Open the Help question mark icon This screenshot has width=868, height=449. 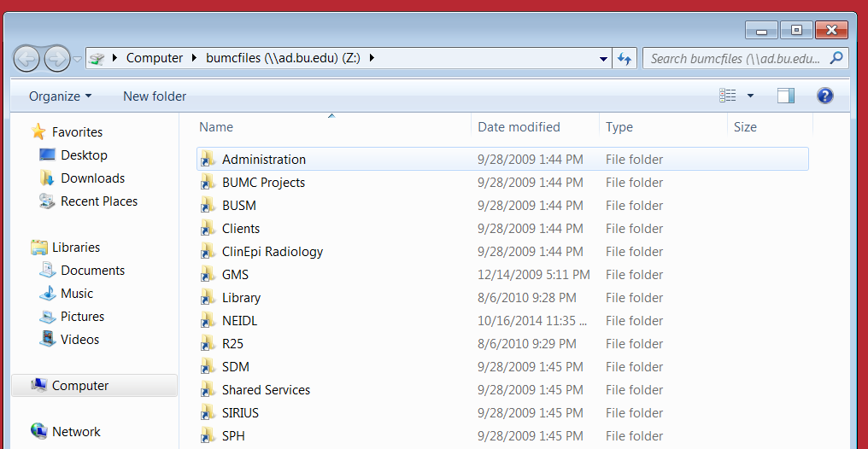tap(824, 96)
